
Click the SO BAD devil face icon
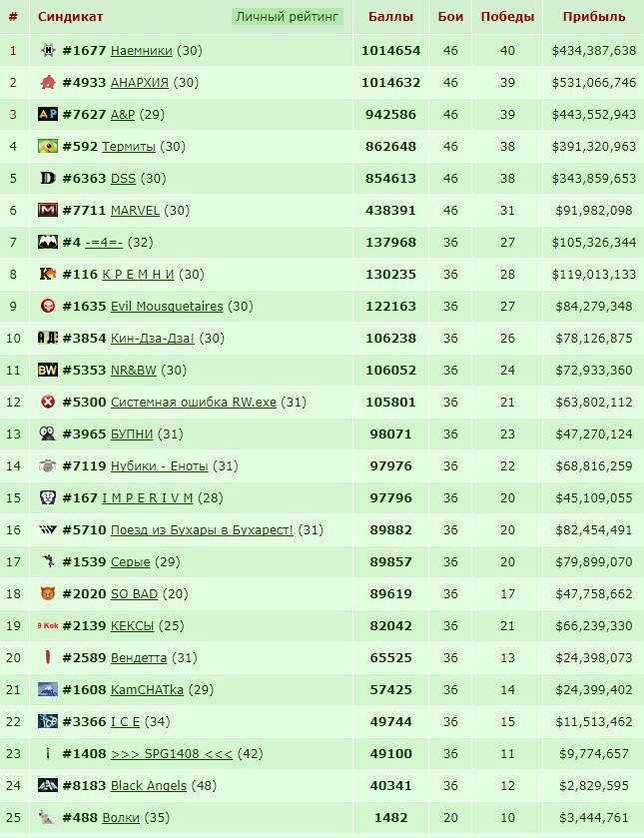(48, 593)
